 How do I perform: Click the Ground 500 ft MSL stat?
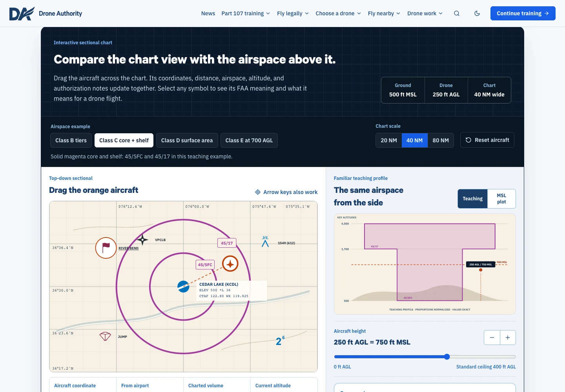(403, 90)
